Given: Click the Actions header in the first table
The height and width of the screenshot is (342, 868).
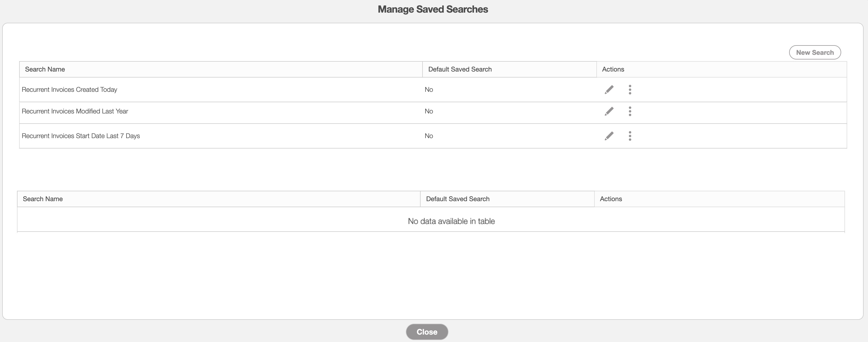Looking at the screenshot, I should [x=613, y=70].
